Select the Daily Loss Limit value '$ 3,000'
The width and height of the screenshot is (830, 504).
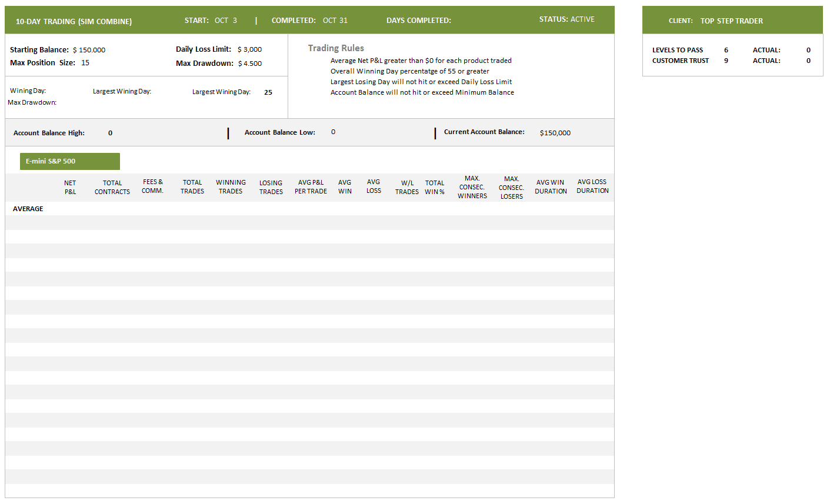[x=249, y=49]
